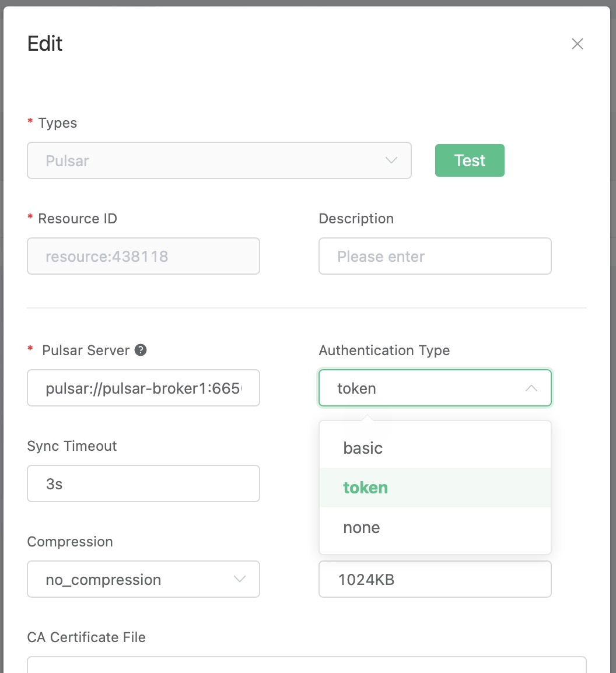Click the Sync Timeout field showing 3s
Viewport: 616px width, 673px height.
click(143, 483)
